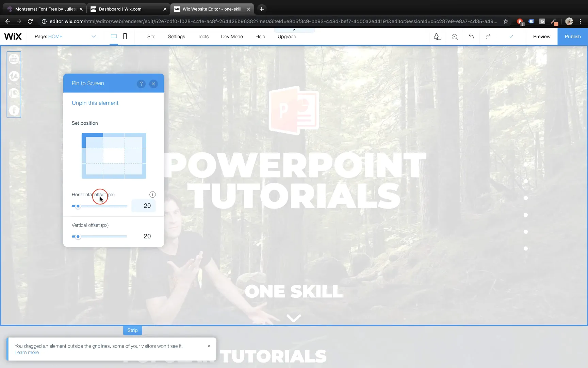Open the color picker eyedropper extension
This screenshot has width=588, height=368.
tap(554, 22)
